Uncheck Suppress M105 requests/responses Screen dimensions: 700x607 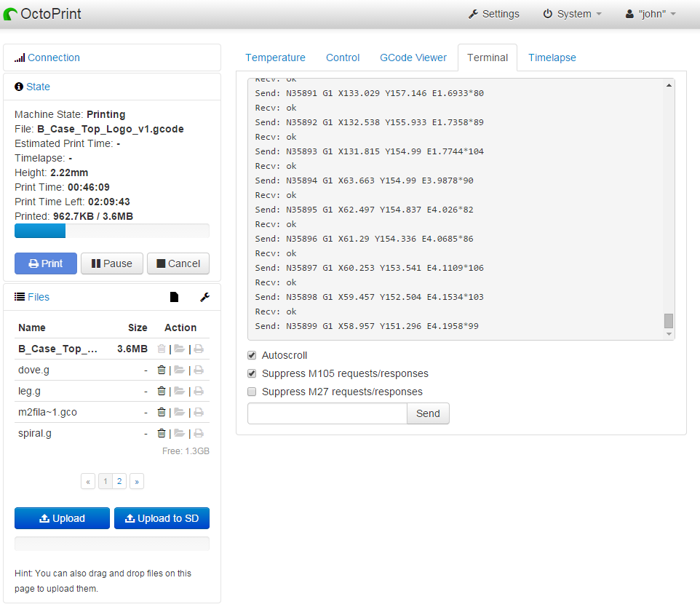point(252,374)
